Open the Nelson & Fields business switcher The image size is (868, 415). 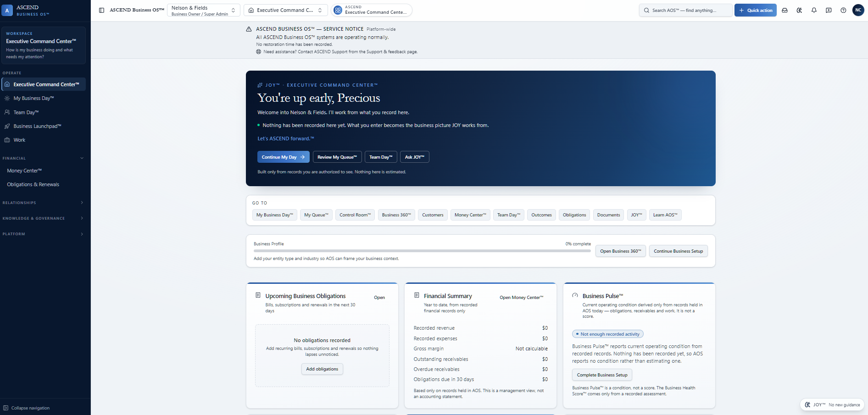(203, 10)
